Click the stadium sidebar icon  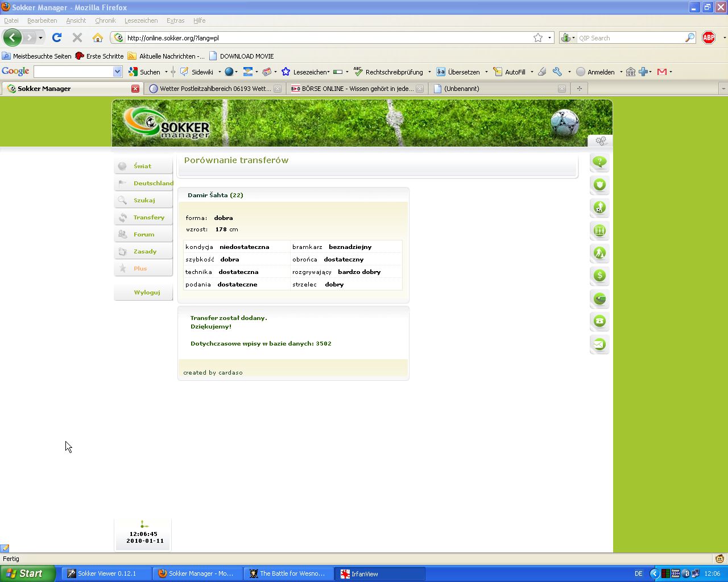coord(599,298)
